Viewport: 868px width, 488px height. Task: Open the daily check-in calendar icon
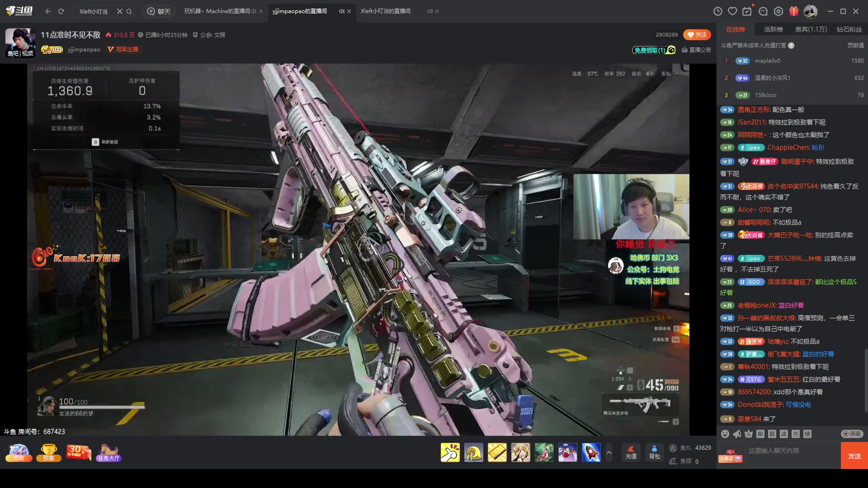(747, 11)
